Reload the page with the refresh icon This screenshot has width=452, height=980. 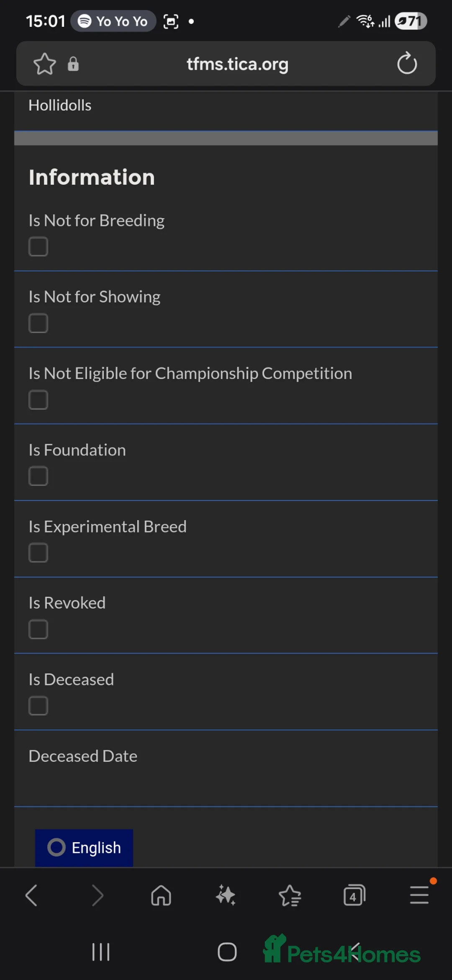[407, 64]
